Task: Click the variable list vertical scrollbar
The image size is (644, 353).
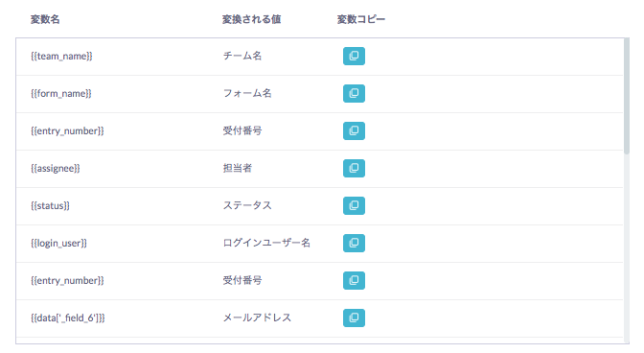Action: point(627,97)
